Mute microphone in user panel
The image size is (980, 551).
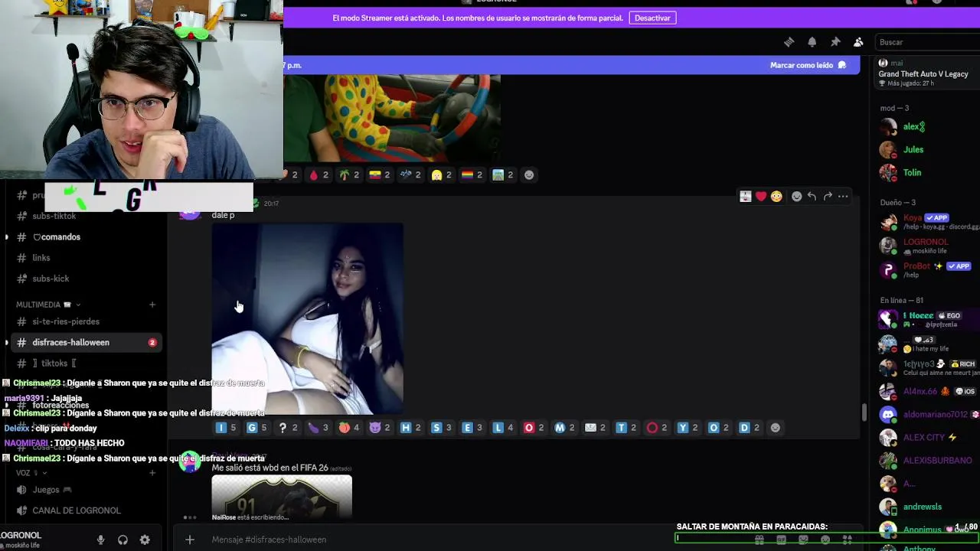pyautogui.click(x=100, y=540)
